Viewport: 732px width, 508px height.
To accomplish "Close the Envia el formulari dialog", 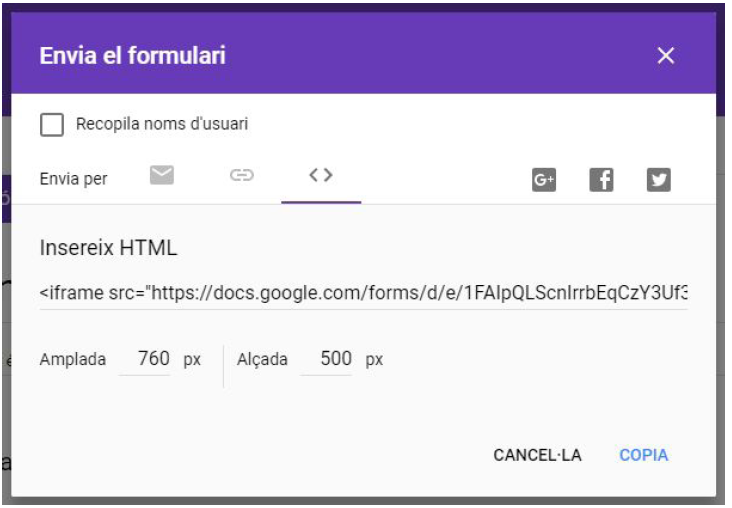I will pyautogui.click(x=666, y=55).
